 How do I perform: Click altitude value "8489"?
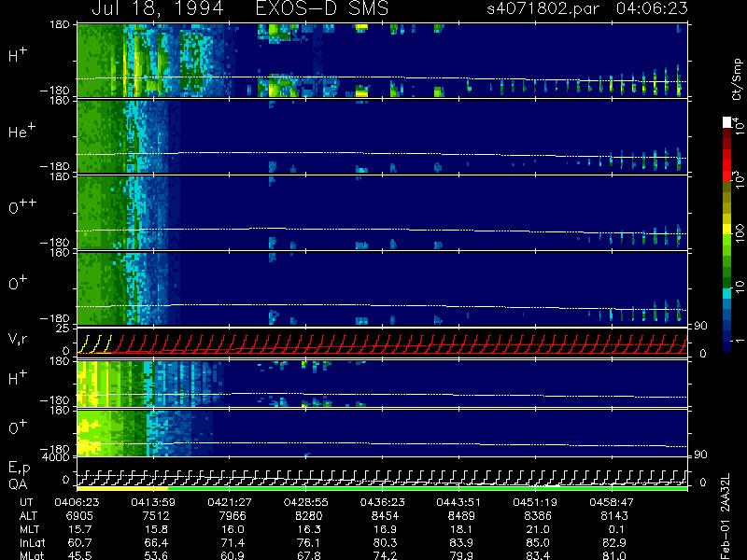[x=461, y=516]
